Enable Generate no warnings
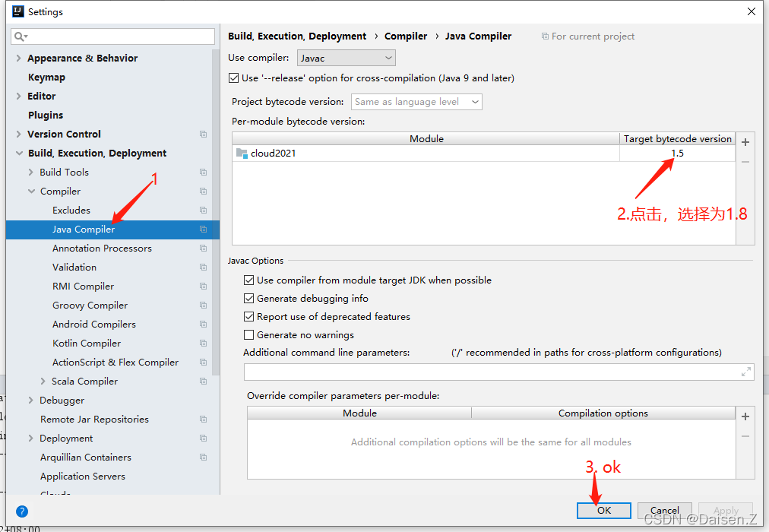This screenshot has width=769, height=532. coord(248,335)
